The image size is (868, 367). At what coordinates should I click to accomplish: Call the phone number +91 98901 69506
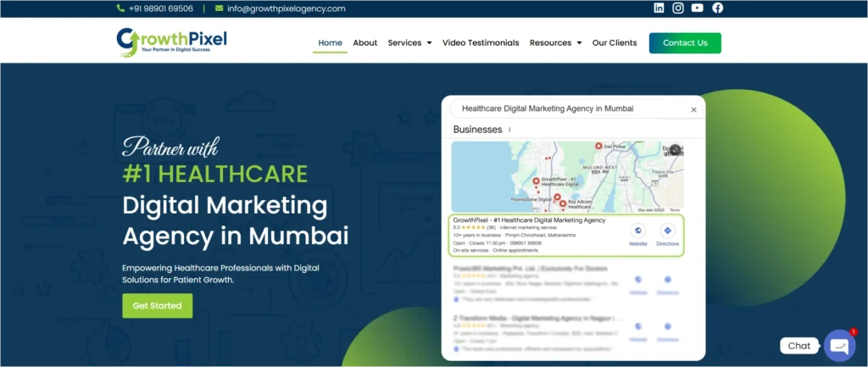(x=160, y=8)
